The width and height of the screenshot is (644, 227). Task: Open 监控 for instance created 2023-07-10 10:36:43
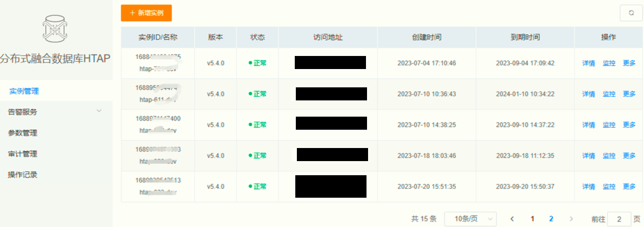[609, 94]
